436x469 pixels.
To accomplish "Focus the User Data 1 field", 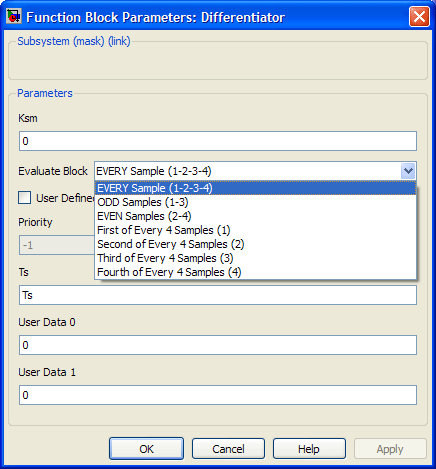I will point(218,395).
